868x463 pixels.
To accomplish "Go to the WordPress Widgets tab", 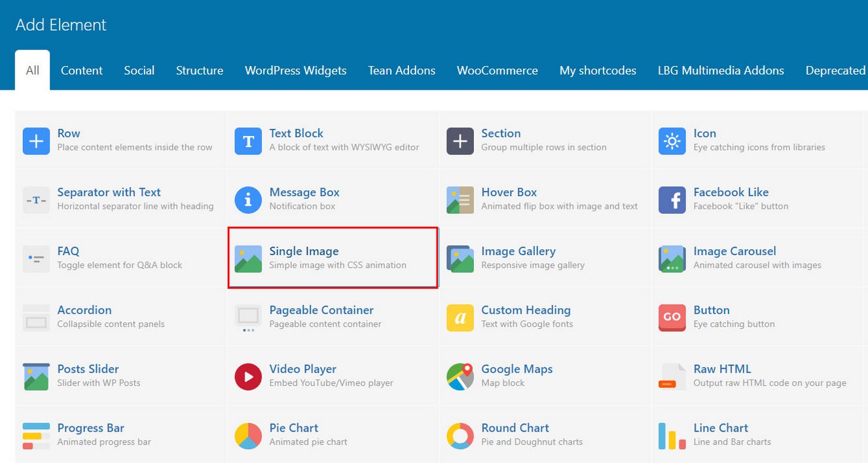I will (295, 71).
